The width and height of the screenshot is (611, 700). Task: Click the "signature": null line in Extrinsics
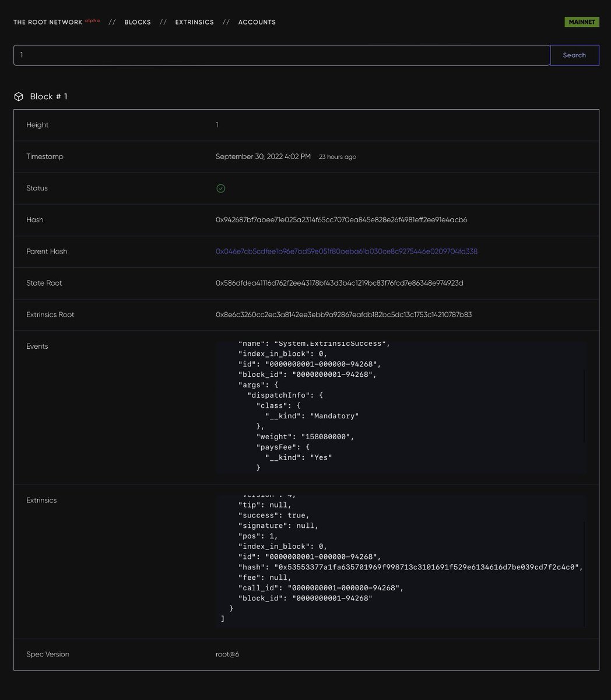coord(279,526)
